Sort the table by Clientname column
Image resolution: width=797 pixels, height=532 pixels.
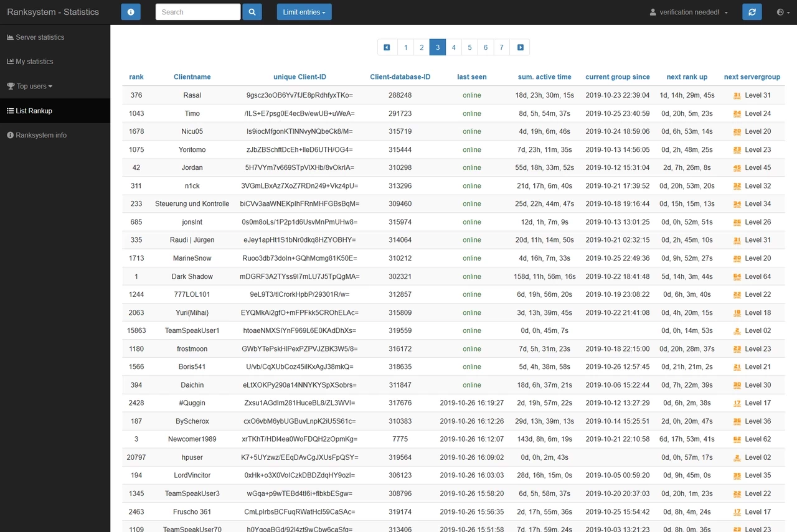[192, 77]
